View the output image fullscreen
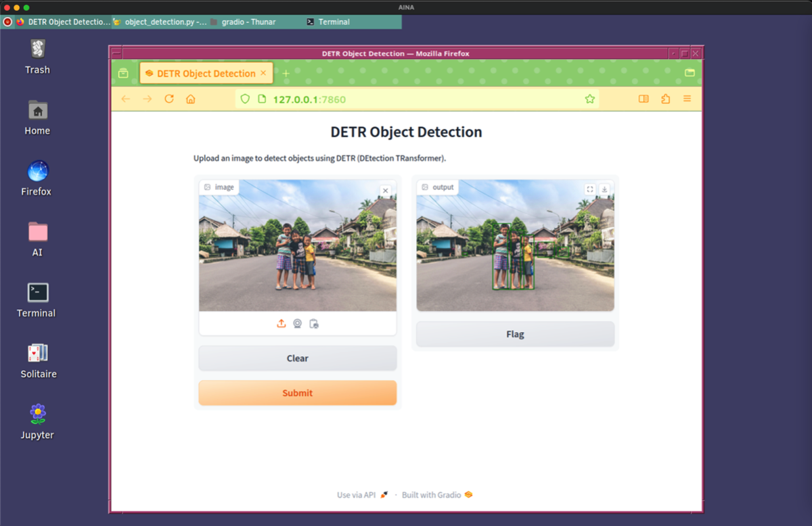Screen dimensions: 812x526 [x=590, y=189]
